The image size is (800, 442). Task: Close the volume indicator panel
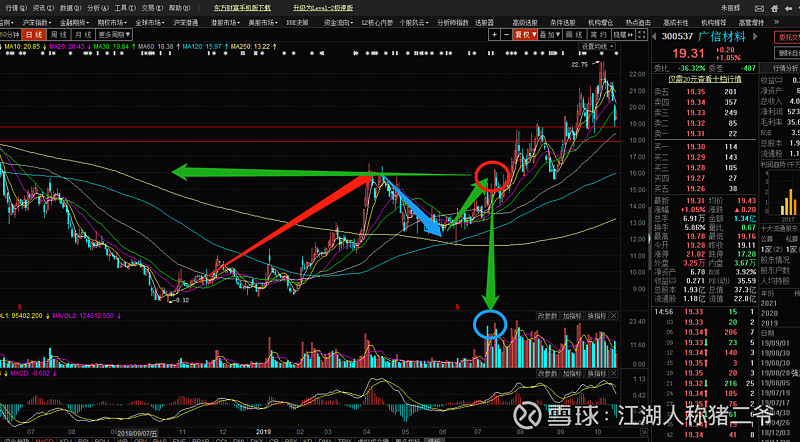point(614,316)
